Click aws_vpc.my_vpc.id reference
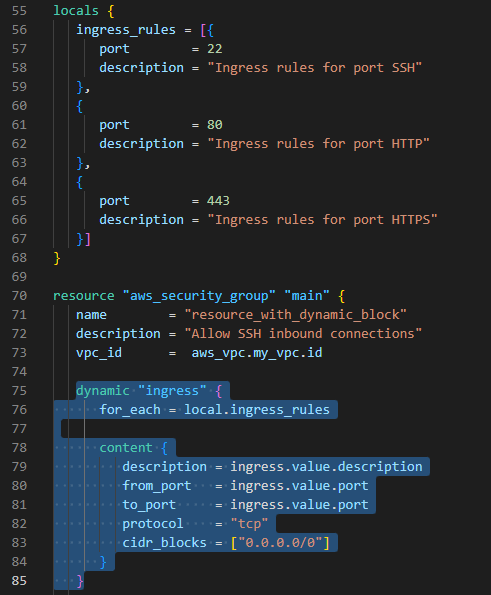 [x=257, y=353]
